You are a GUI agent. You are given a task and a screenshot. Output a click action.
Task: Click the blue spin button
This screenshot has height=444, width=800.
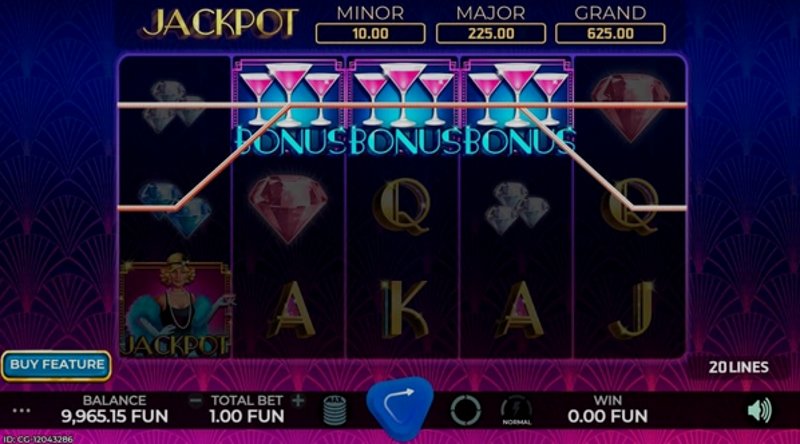pyautogui.click(x=400, y=408)
